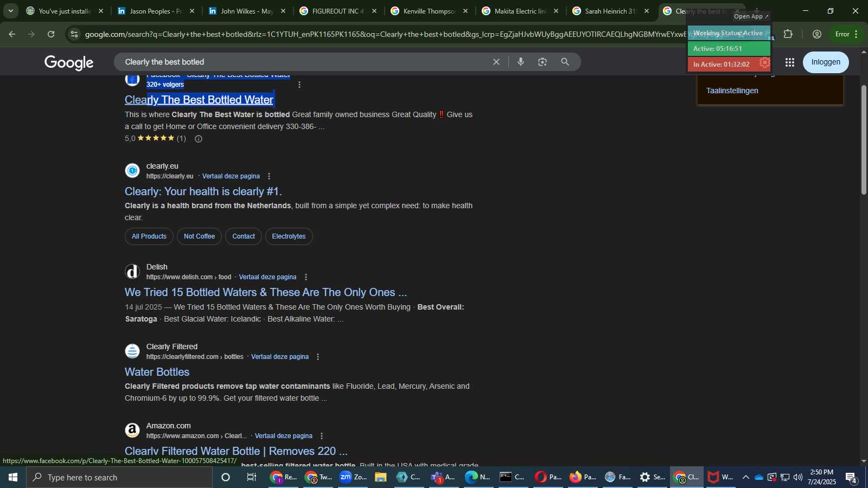868x488 pixels.
Task: Open the Google apps grid
Action: (790, 62)
